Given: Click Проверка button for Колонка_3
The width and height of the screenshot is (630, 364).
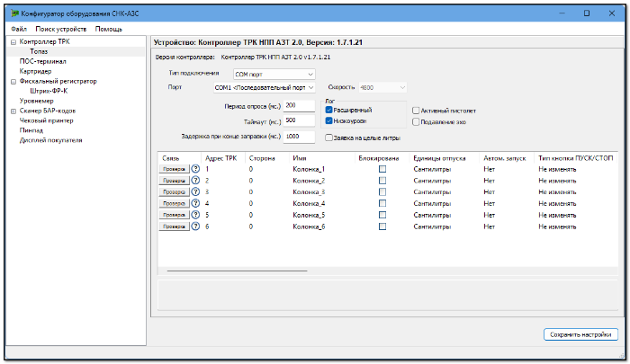Looking at the screenshot, I should click(174, 191).
